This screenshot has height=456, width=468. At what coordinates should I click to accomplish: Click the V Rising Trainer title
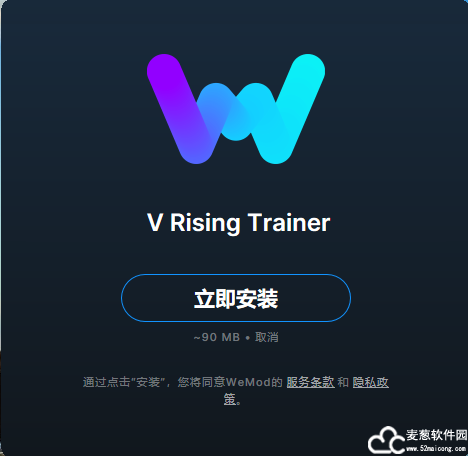[x=238, y=223]
